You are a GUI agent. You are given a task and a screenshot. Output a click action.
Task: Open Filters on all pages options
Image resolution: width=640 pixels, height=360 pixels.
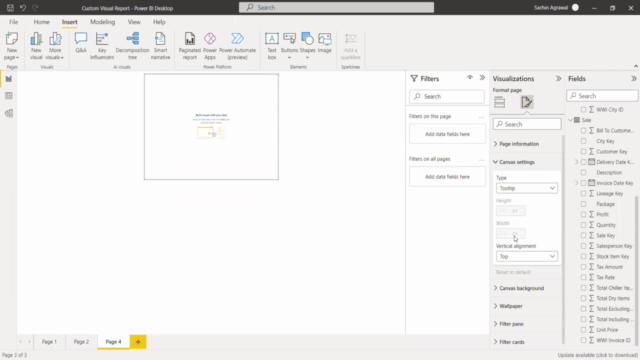[482, 160]
